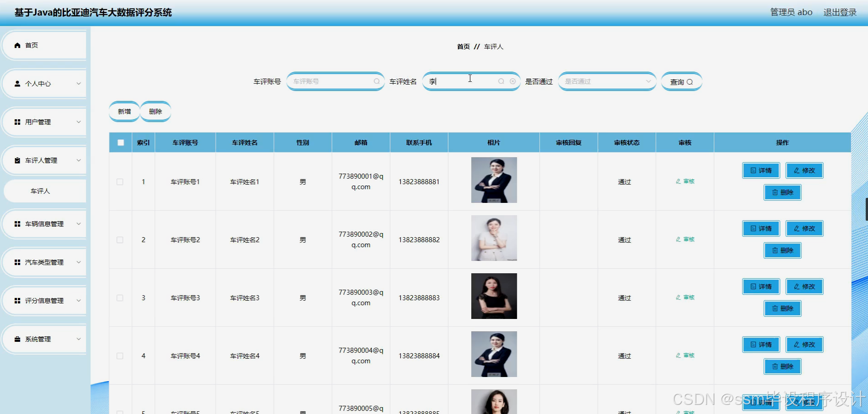Check the checkbox for row 车评账号1
The height and width of the screenshot is (414, 868).
coord(120,182)
